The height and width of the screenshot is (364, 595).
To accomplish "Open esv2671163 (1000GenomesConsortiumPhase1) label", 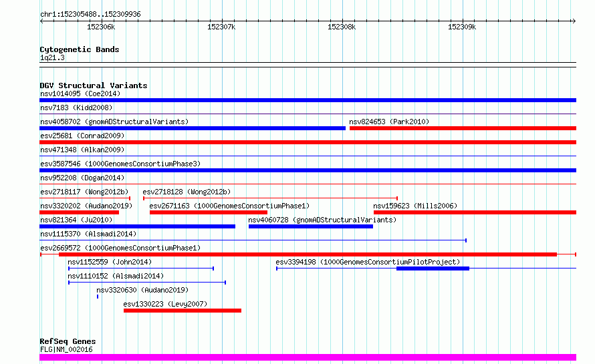I will 229,206.
